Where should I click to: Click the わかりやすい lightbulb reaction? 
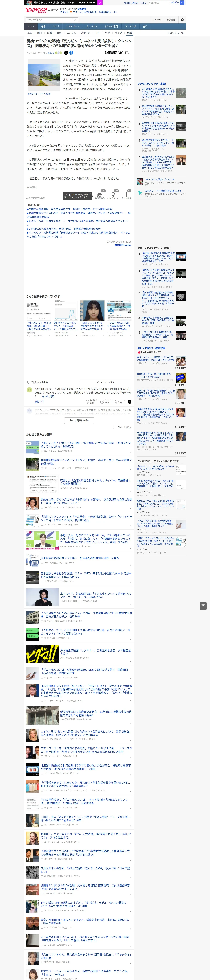113,194
